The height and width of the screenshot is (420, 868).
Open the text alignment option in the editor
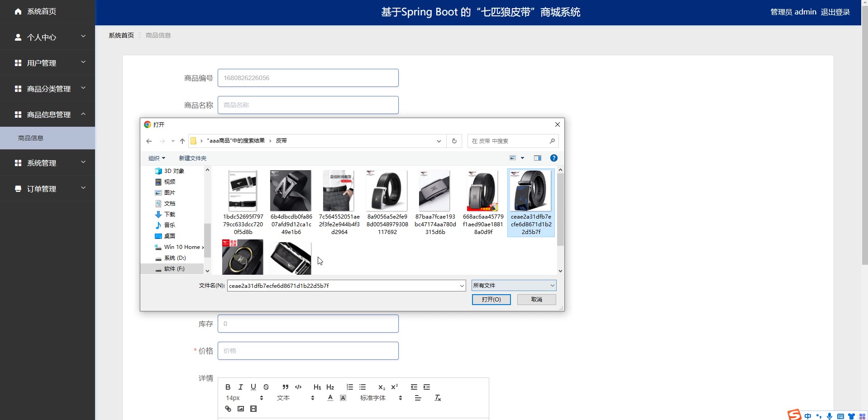click(x=418, y=398)
